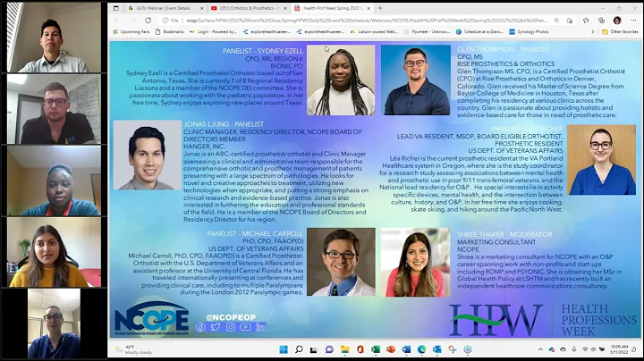Close the Orthotics & Prosthetics tab

click(x=285, y=8)
